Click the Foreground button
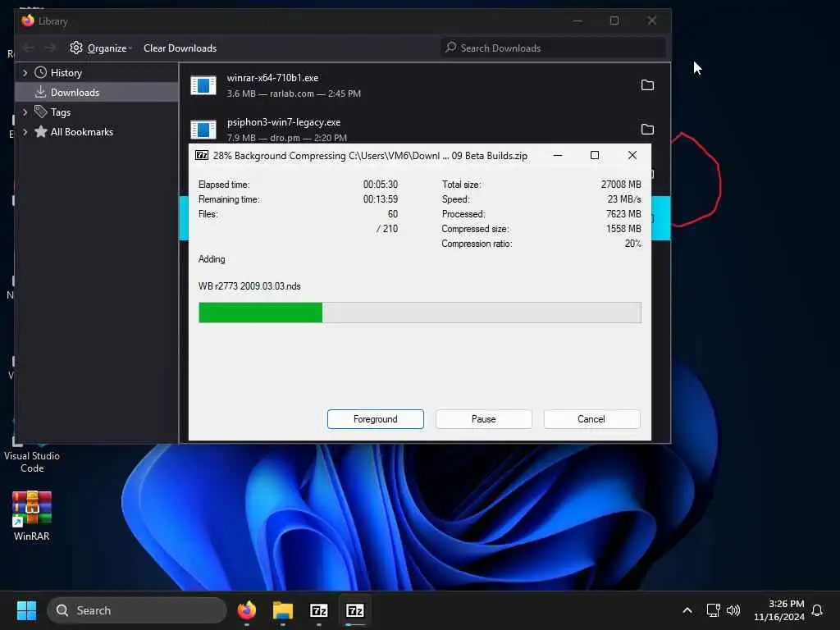The width and height of the screenshot is (840, 630). pos(375,419)
